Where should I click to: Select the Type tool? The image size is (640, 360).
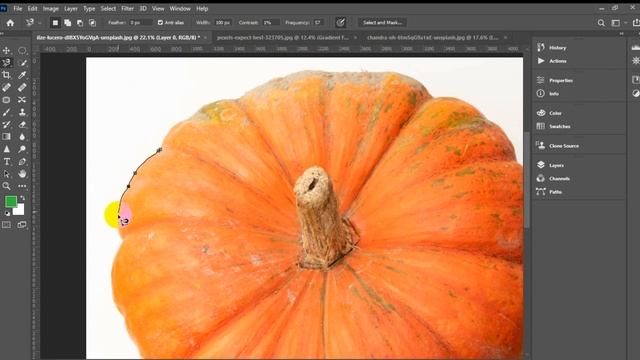click(x=7, y=162)
